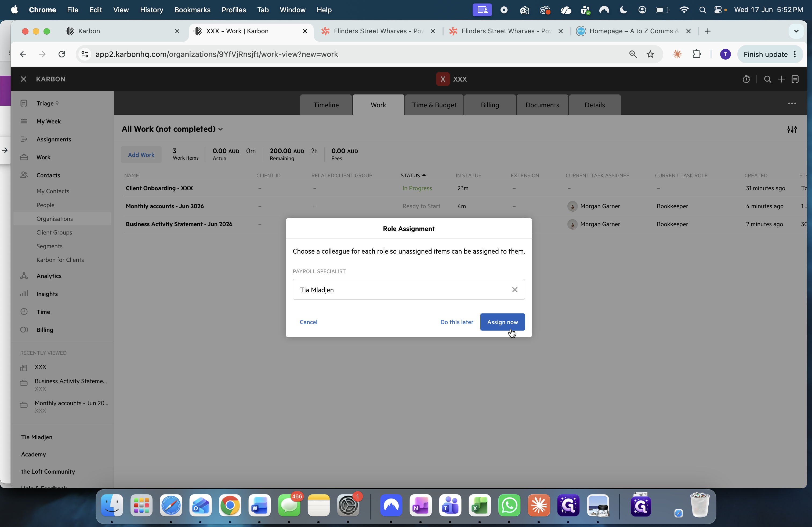Go back to the previous page
The width and height of the screenshot is (812, 527).
(x=23, y=54)
